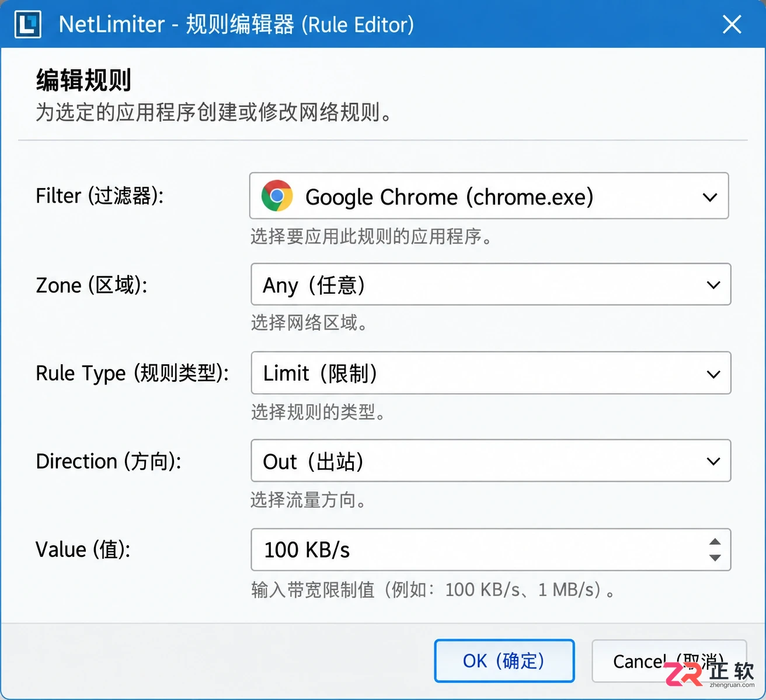Click the Value (值) label
The height and width of the screenshot is (700, 766).
point(83,549)
